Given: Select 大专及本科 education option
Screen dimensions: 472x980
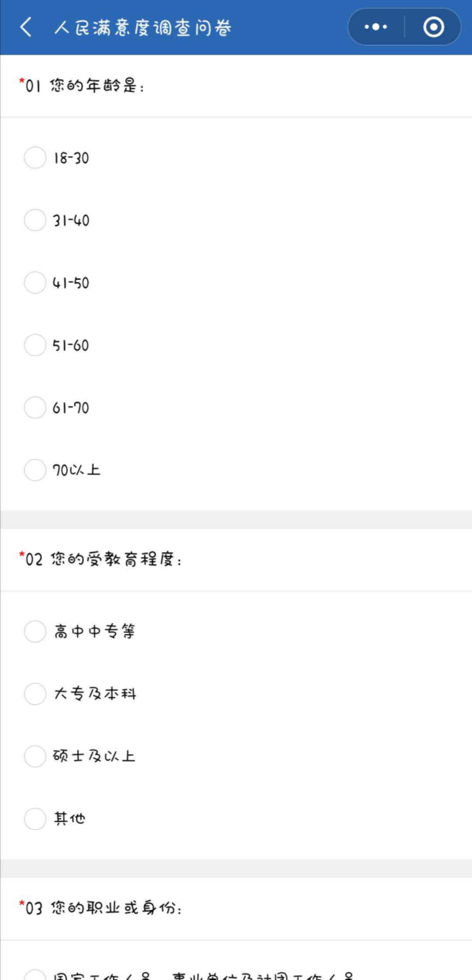Looking at the screenshot, I should pos(35,694).
